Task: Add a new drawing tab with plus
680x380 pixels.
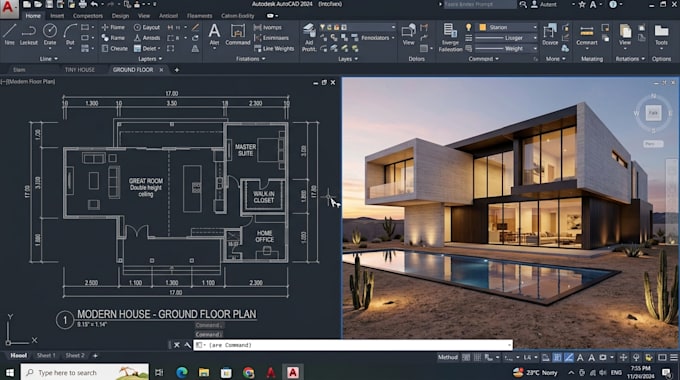Action: tap(177, 70)
